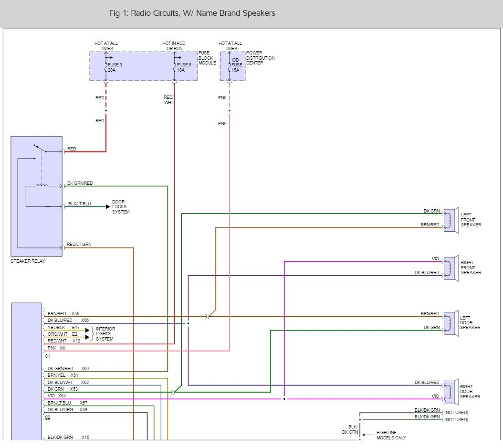Select the BLK/LT BLU wire label
503x448 pixels.
tap(79, 204)
